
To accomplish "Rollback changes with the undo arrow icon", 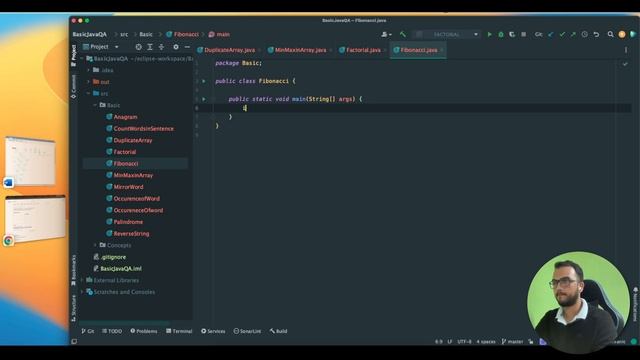I will coord(596,35).
